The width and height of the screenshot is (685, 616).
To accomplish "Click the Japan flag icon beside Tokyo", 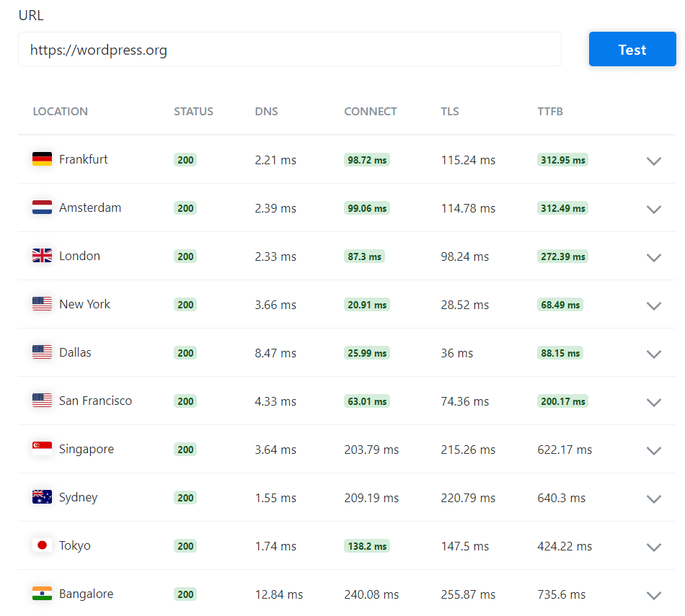I will tap(42, 545).
